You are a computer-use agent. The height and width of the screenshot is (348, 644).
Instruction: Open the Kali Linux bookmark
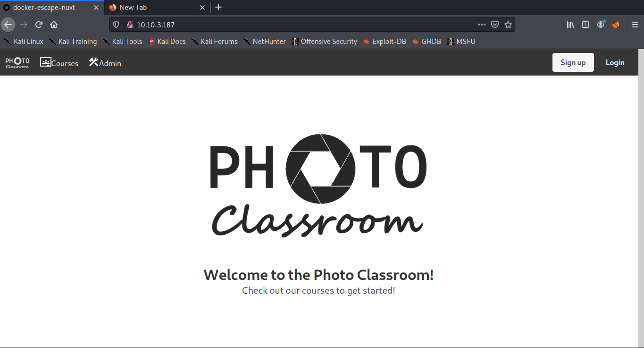point(24,42)
